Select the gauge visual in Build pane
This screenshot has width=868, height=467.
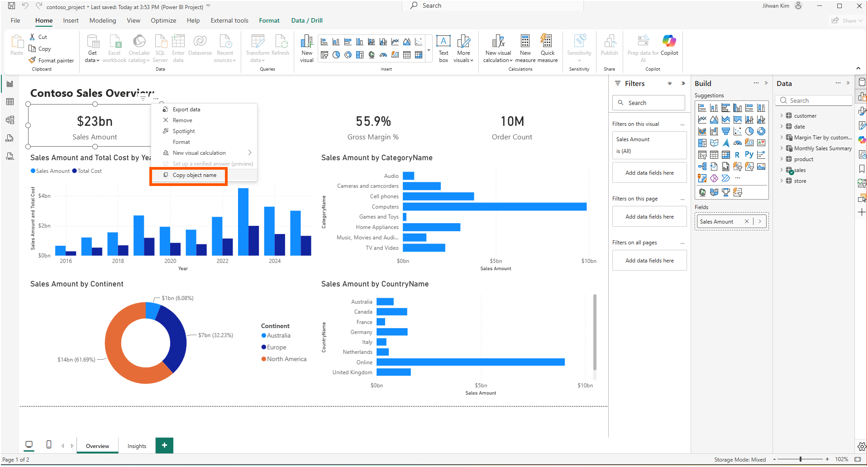[738, 143]
